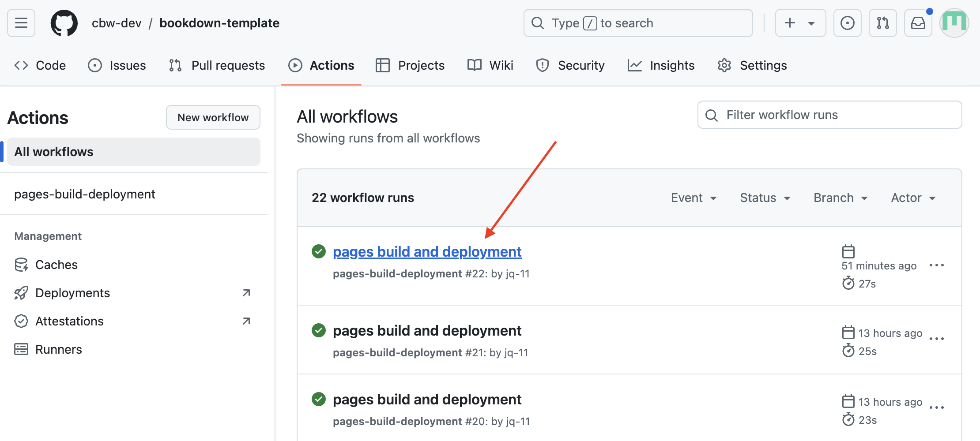Open the GitHub navigation hamburger menu

point(21,23)
